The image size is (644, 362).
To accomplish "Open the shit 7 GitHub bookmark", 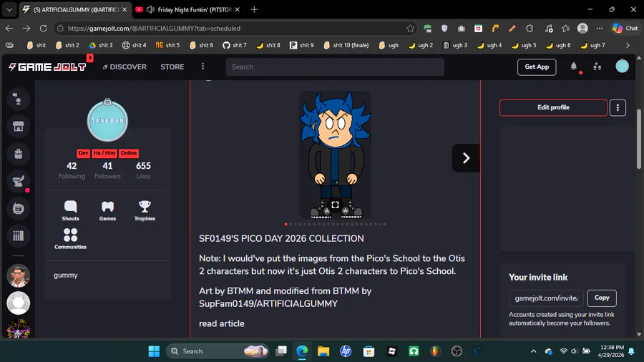I will (235, 45).
